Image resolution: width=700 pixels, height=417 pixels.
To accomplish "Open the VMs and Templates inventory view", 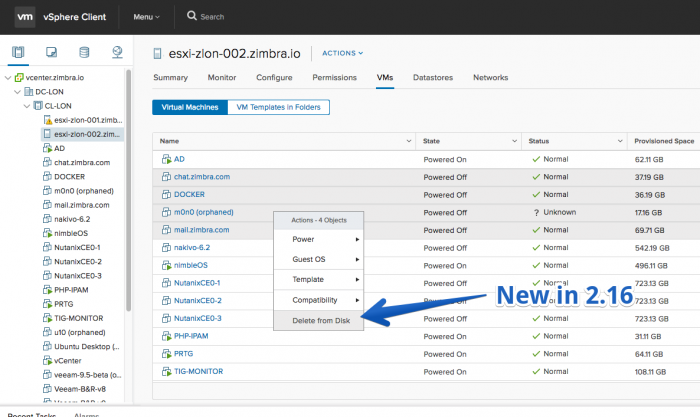I will (x=51, y=52).
